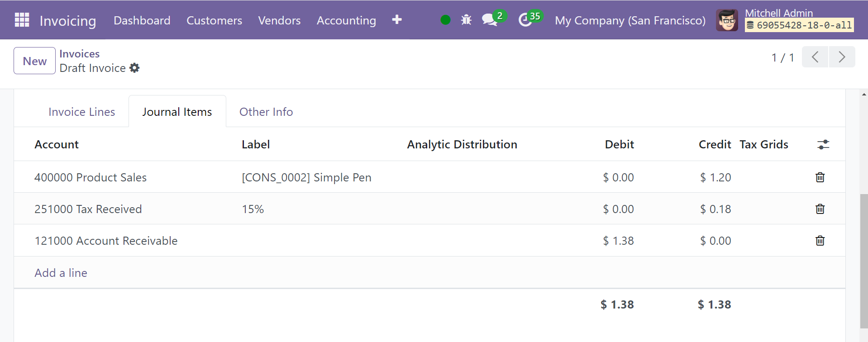Click the New button

[34, 61]
